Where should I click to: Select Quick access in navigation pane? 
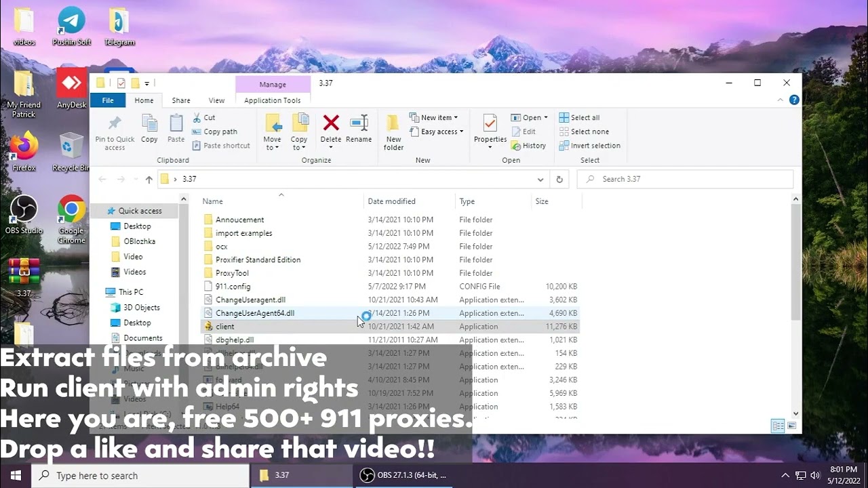tap(140, 211)
